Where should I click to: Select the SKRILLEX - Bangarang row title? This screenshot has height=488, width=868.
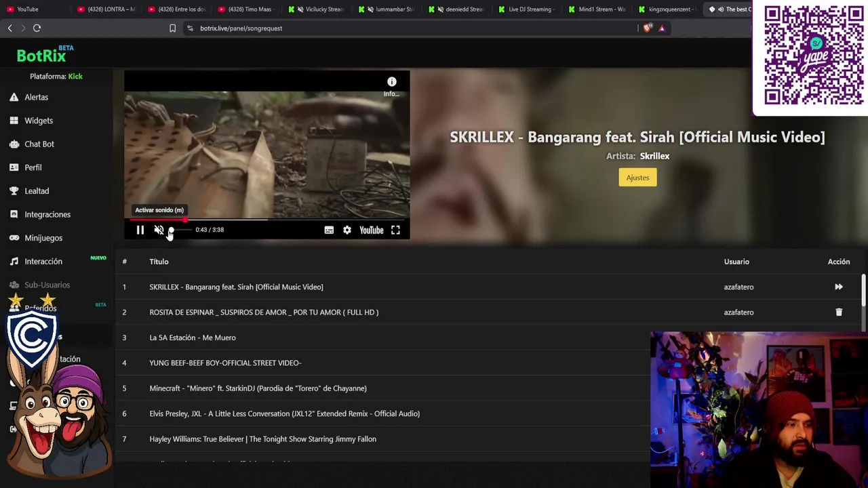(x=236, y=287)
